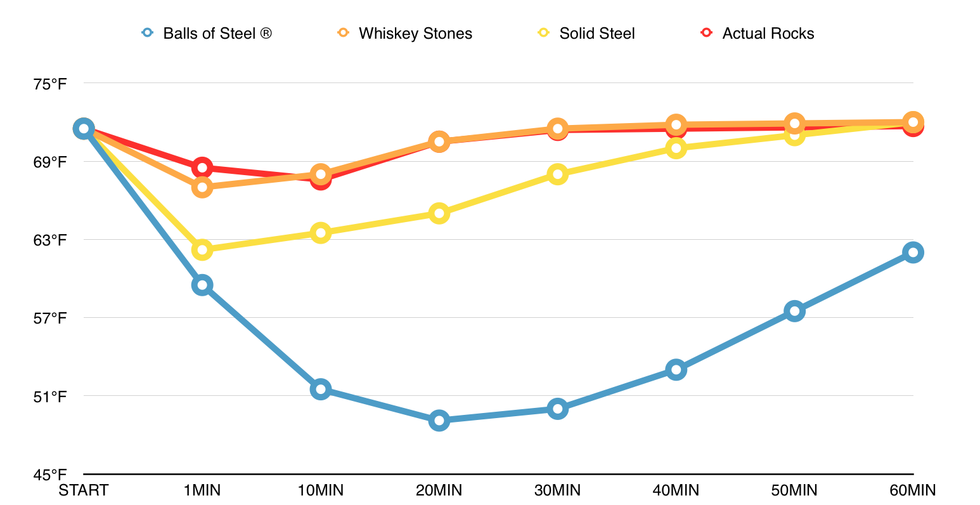Viewport: 980px width, 505px height.
Task: Click the Balls of Steel legend marker
Action: tap(148, 32)
